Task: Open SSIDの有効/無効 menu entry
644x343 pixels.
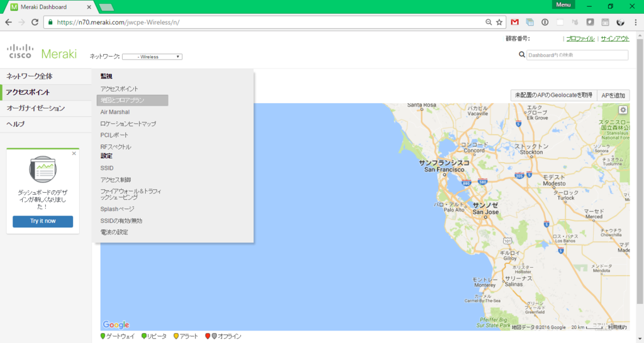Action: pyautogui.click(x=121, y=220)
